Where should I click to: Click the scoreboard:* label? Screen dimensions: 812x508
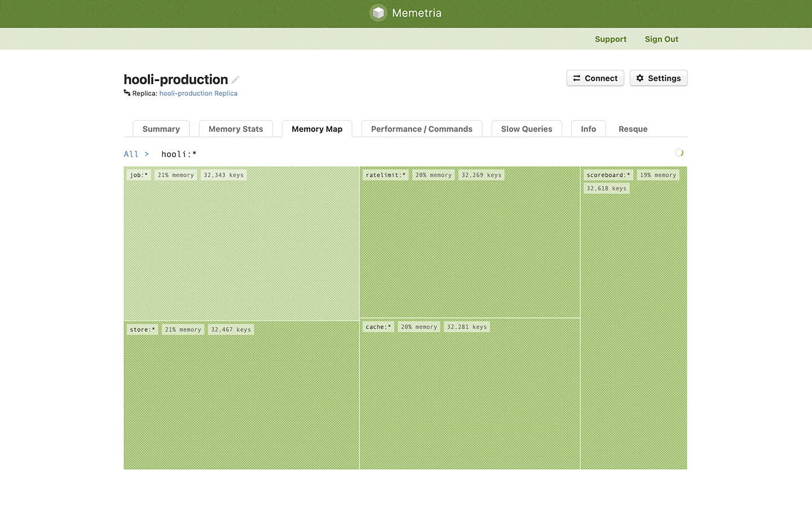tap(608, 175)
